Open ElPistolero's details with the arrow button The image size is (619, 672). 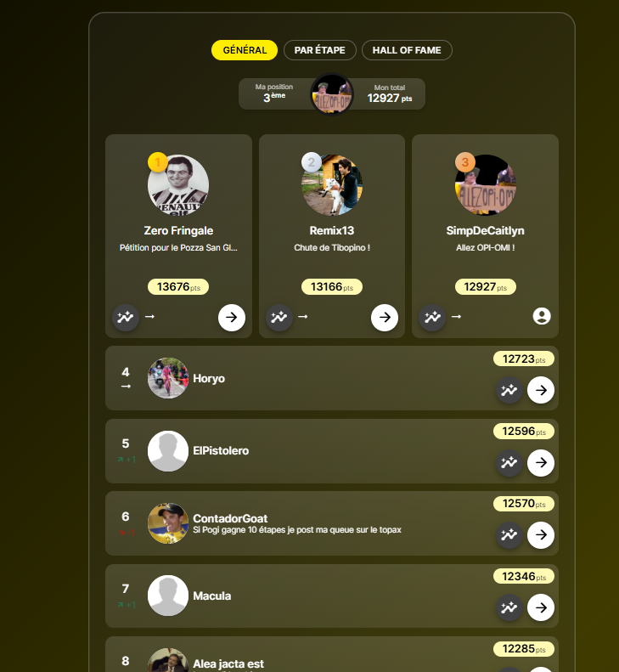pos(541,463)
